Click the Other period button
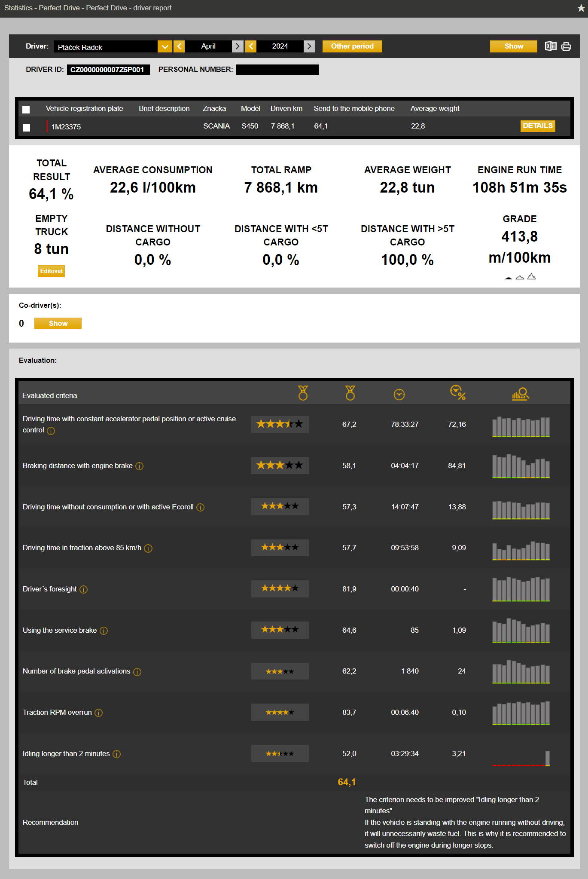 pos(352,46)
